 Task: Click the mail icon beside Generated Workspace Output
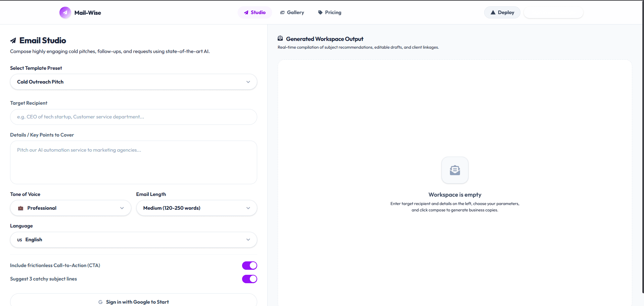[x=280, y=39]
